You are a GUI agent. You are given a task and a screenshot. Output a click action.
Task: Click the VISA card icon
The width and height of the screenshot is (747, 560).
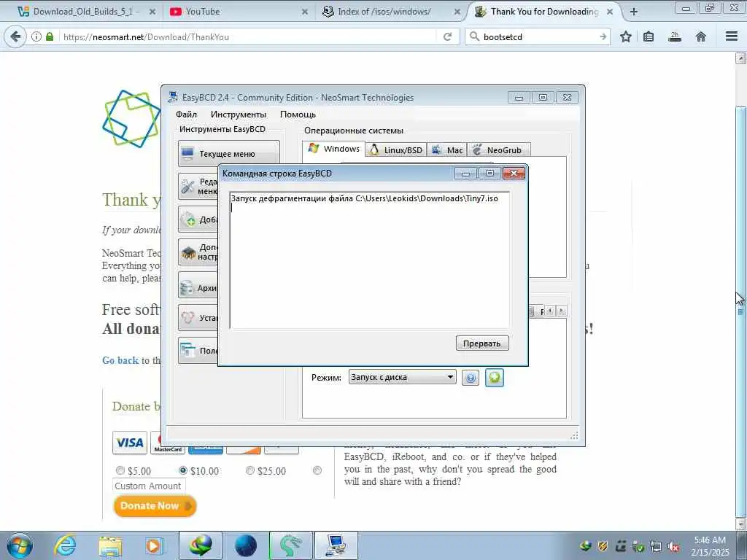pos(130,443)
